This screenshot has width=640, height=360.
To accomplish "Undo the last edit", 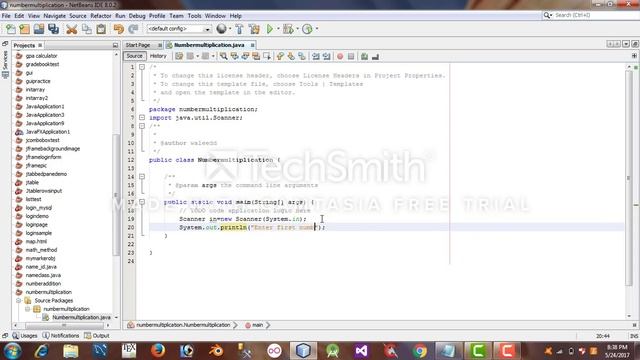I will coord(118,29).
